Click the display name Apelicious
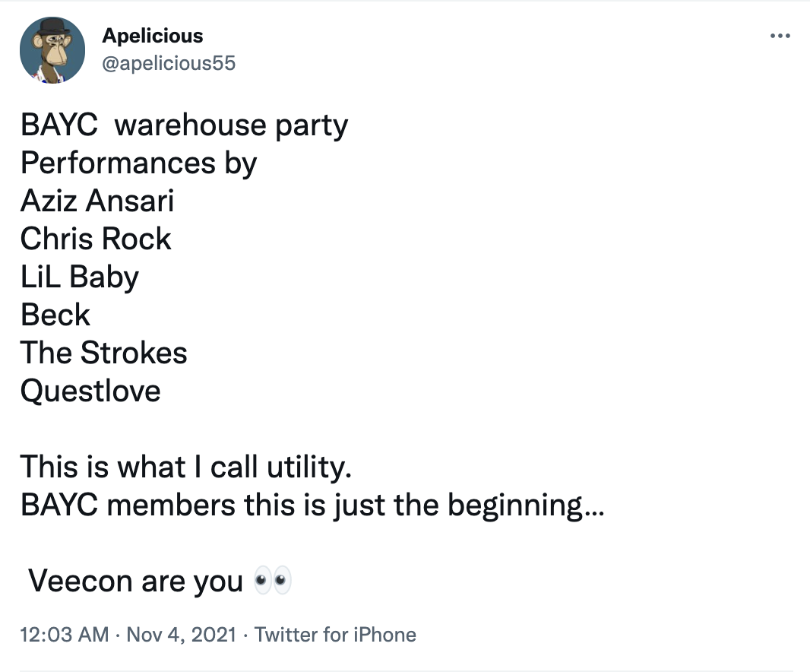The image size is (810, 672). (152, 36)
